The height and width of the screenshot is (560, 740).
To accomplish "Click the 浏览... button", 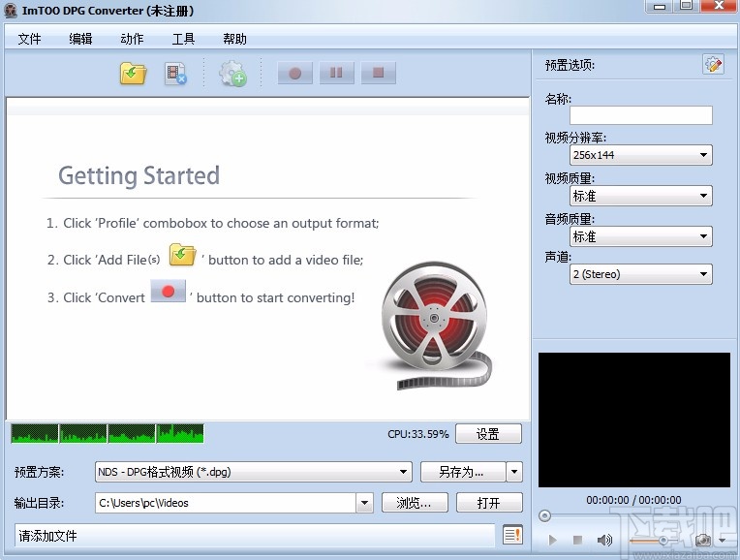I will click(415, 503).
